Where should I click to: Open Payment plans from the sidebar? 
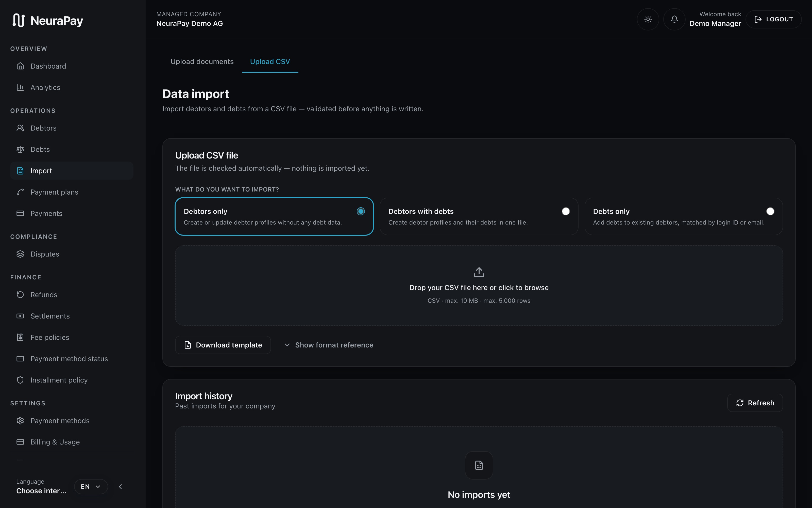pyautogui.click(x=72, y=192)
